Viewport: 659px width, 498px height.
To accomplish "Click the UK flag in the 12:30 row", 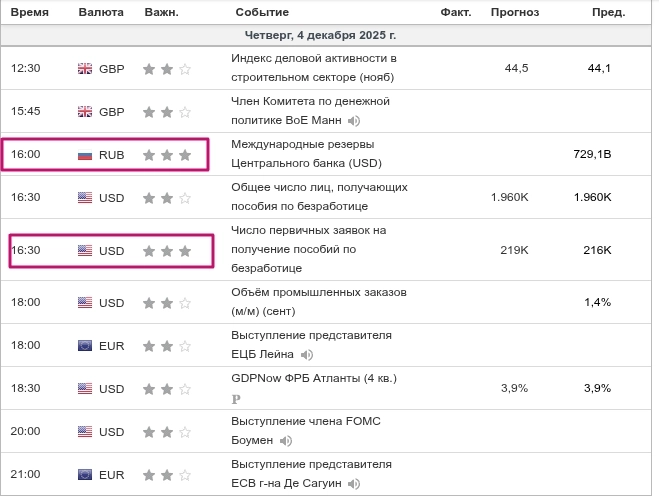I will click(85, 68).
